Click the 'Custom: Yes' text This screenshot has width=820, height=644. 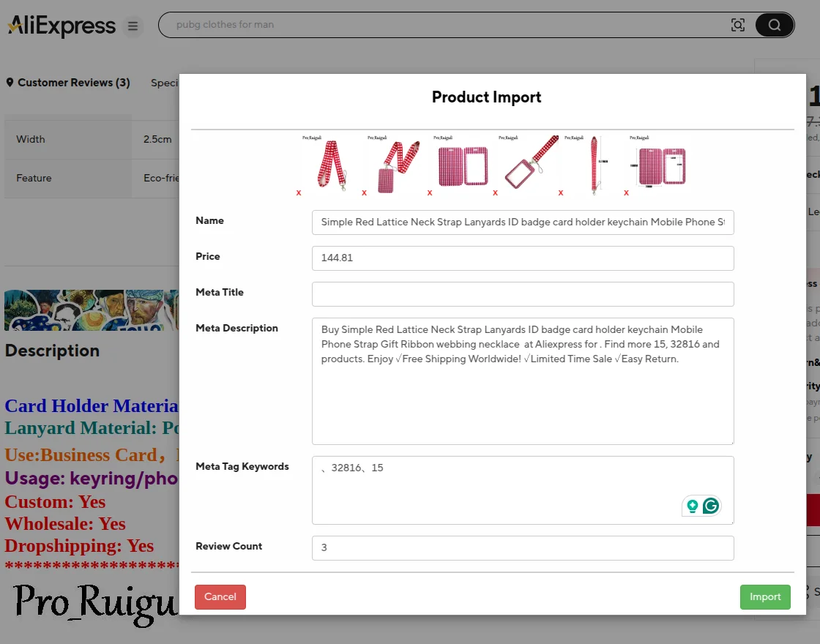point(55,502)
